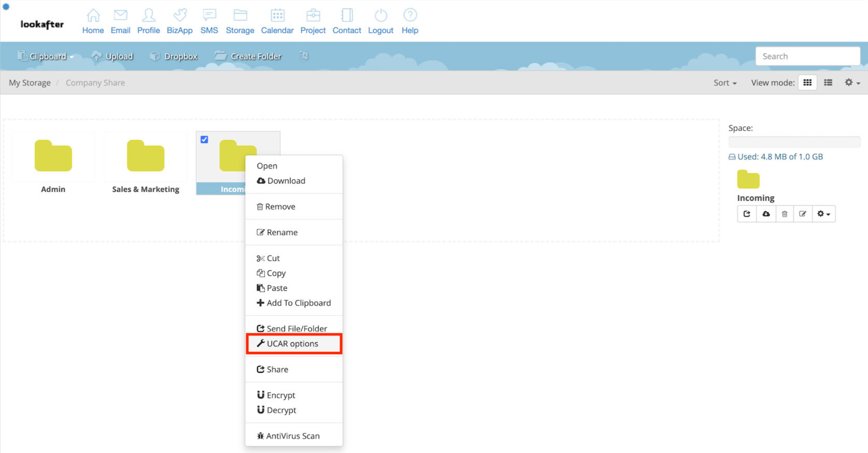Switch to grid view mode
Screen dimensions: 868x453
tap(807, 82)
